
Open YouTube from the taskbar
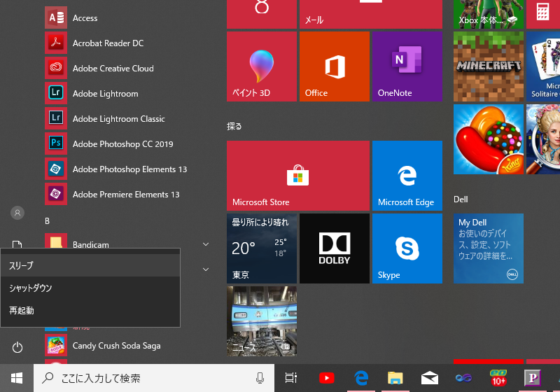pyautogui.click(x=326, y=378)
